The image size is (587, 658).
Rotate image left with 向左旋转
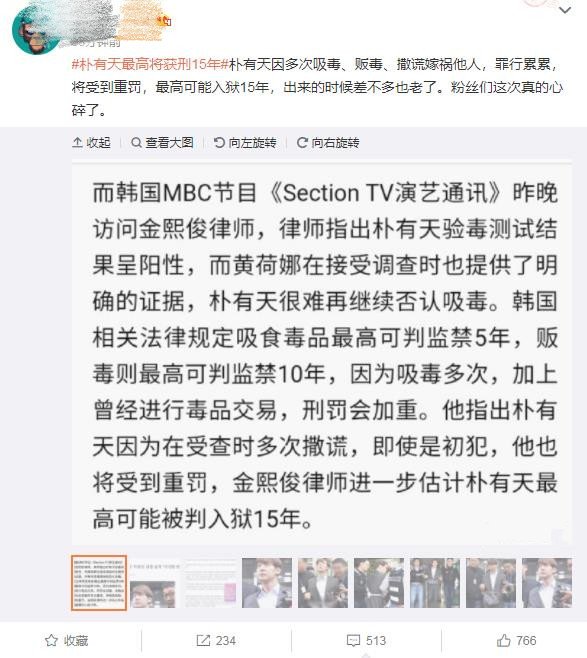(x=245, y=143)
